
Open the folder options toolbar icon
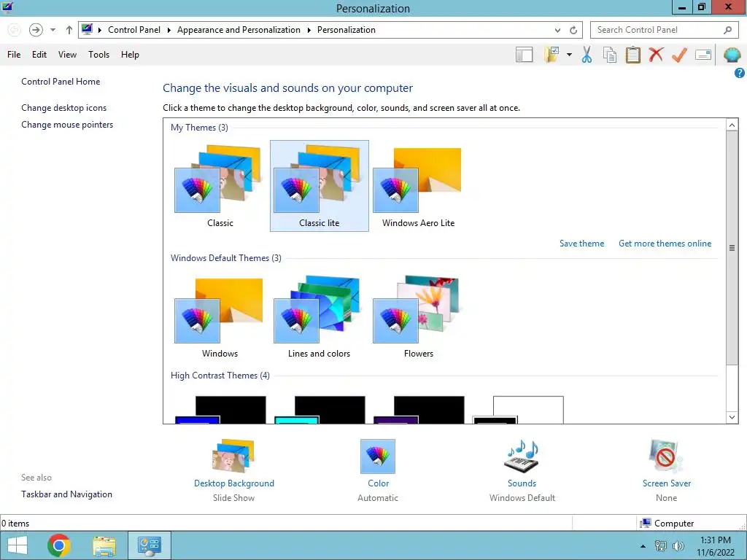tap(551, 55)
